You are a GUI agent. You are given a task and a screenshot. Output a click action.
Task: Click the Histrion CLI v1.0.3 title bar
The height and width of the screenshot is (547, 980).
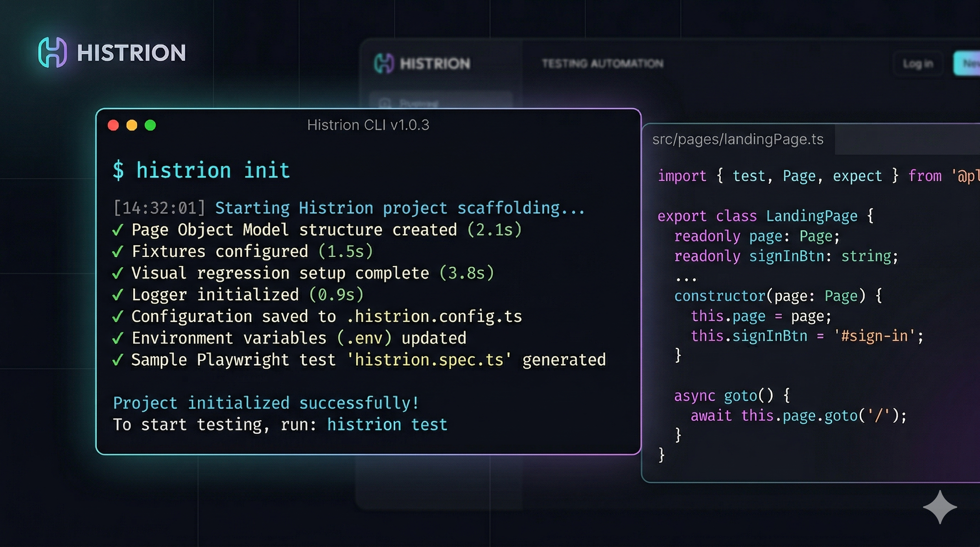(368, 125)
